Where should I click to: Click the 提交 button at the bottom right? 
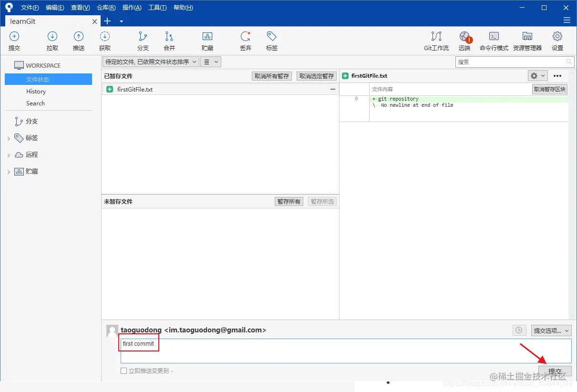(x=555, y=371)
